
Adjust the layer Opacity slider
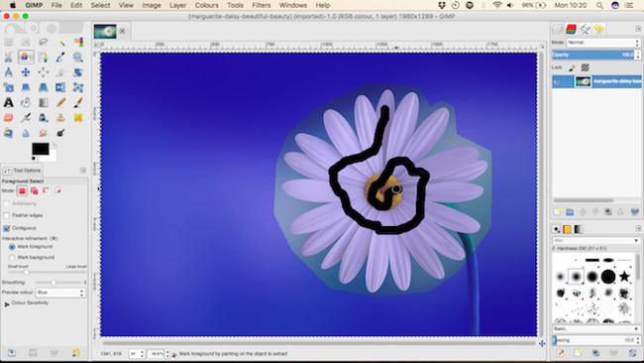click(593, 55)
